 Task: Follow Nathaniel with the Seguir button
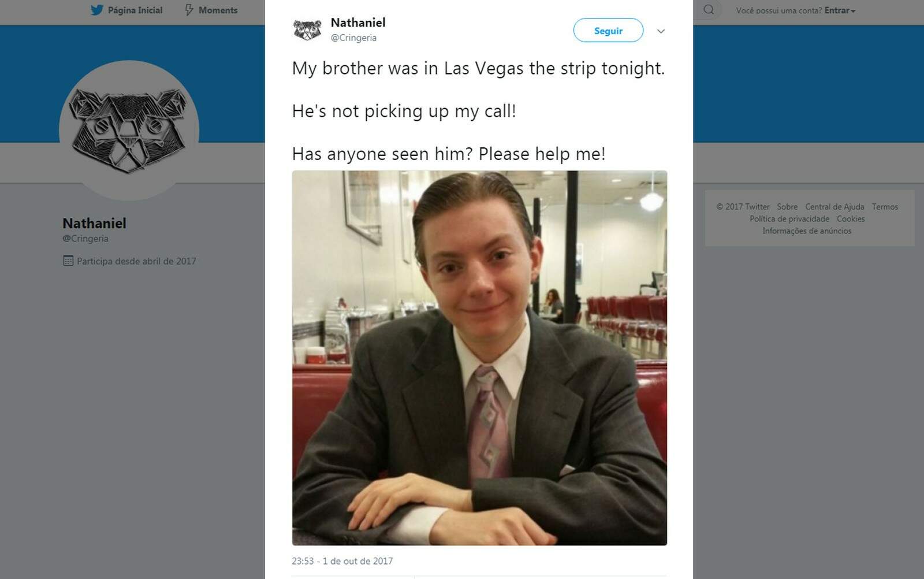[608, 31]
